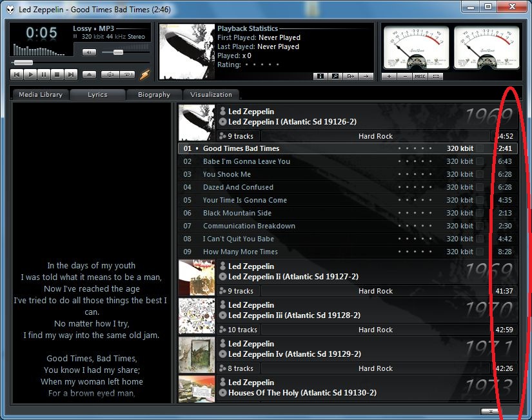Click the Houses Of The Holy cover thumbnail
Image resolution: width=532 pixels, height=420 pixels.
pos(197,389)
